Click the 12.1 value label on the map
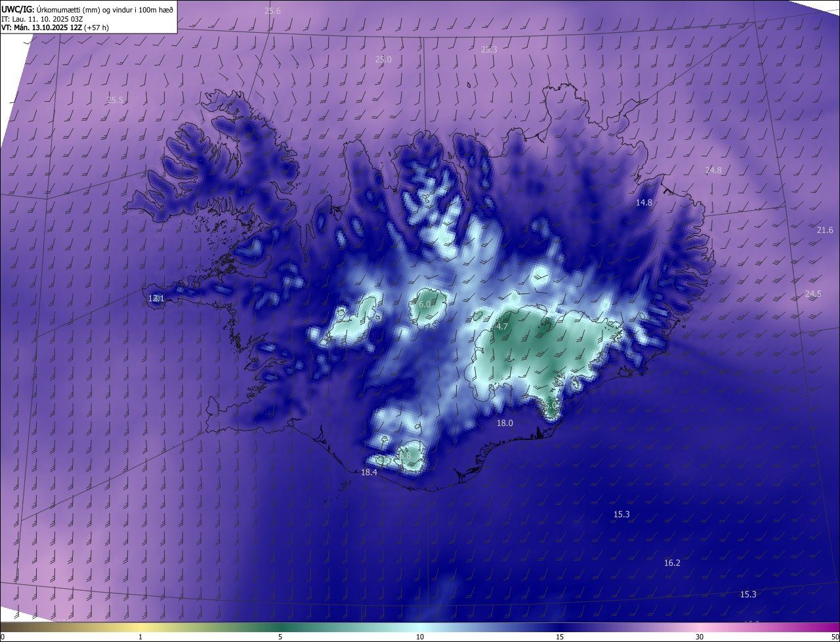This screenshot has height=642, width=840. point(156,298)
